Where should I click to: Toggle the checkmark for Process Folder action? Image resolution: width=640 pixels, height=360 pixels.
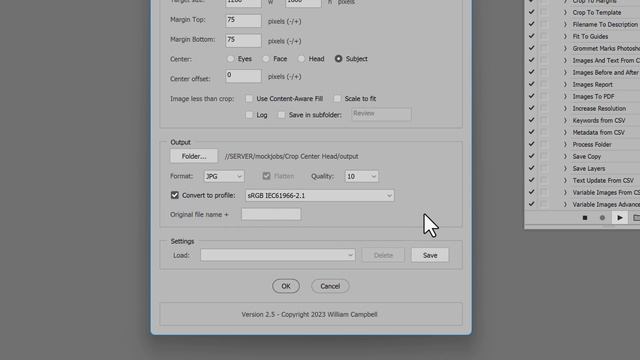tap(531, 144)
